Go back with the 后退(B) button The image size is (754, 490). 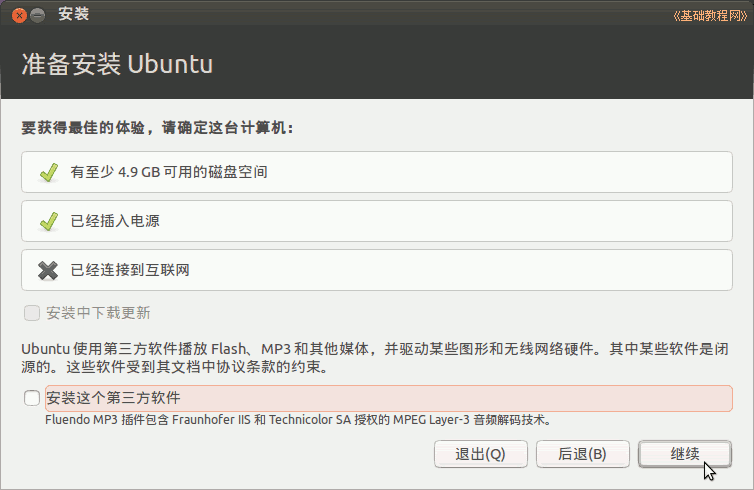pyautogui.click(x=582, y=453)
